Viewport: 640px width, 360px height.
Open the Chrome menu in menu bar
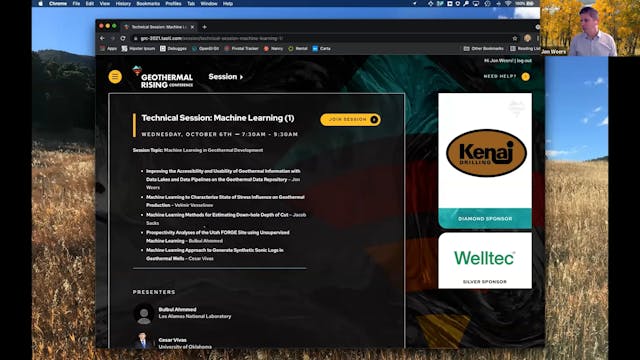tap(58, 3)
